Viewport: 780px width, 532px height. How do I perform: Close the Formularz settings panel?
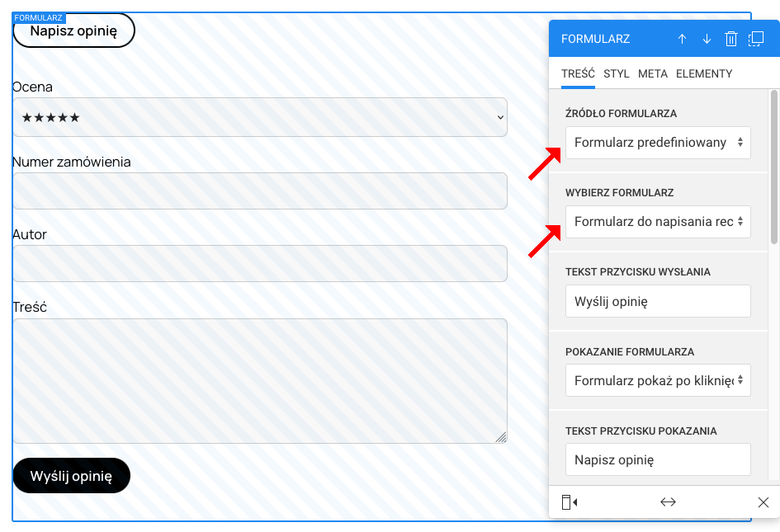(x=763, y=502)
